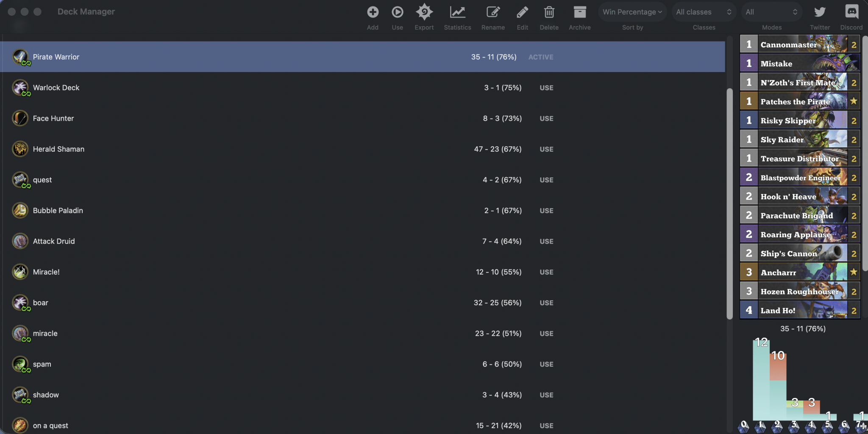Open the Modes filter dropdown
Viewport: 868px width, 434px height.
click(x=771, y=12)
